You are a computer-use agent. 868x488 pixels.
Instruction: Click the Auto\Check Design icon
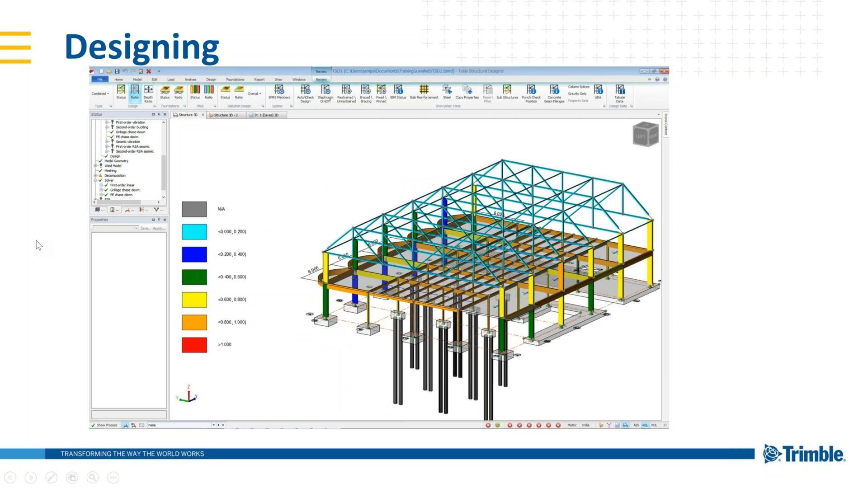click(x=306, y=94)
